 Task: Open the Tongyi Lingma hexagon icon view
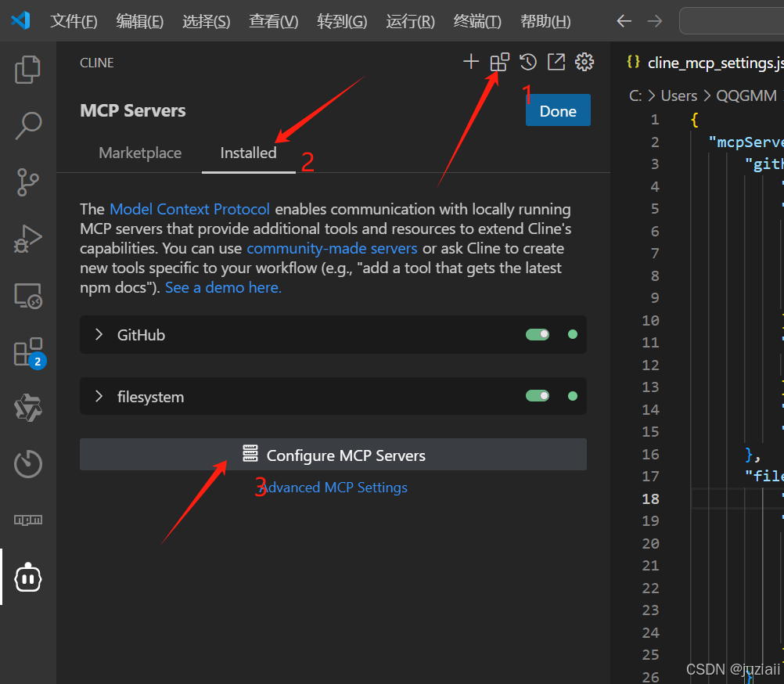click(27, 408)
